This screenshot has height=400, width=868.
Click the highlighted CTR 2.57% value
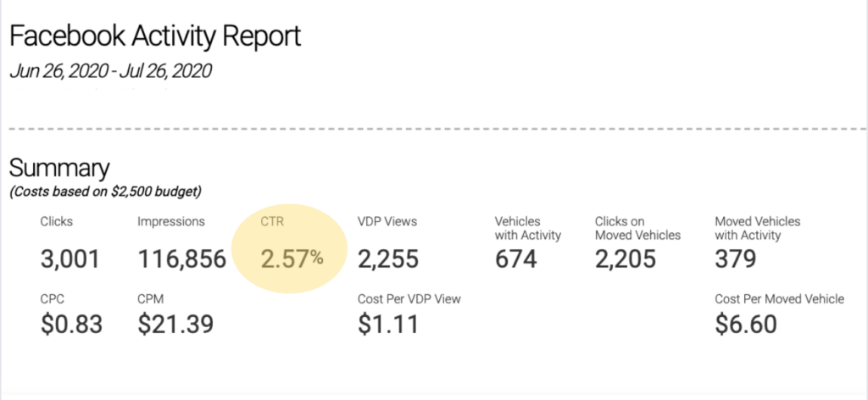(292, 259)
